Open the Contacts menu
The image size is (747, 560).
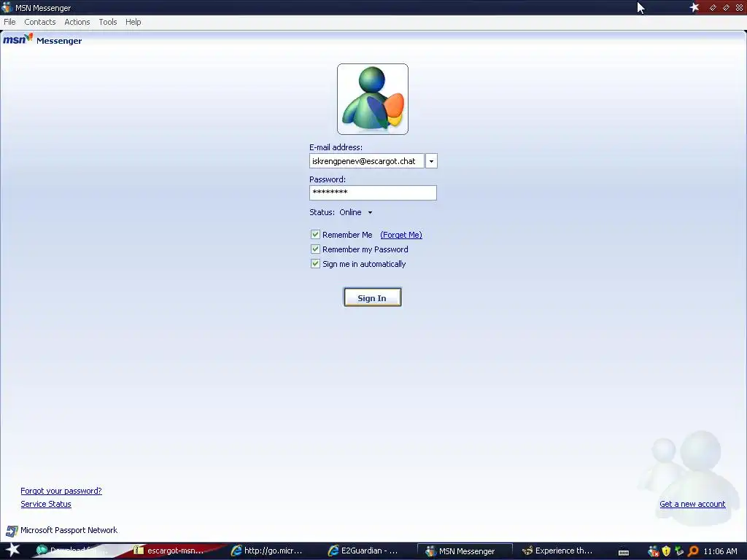click(40, 22)
